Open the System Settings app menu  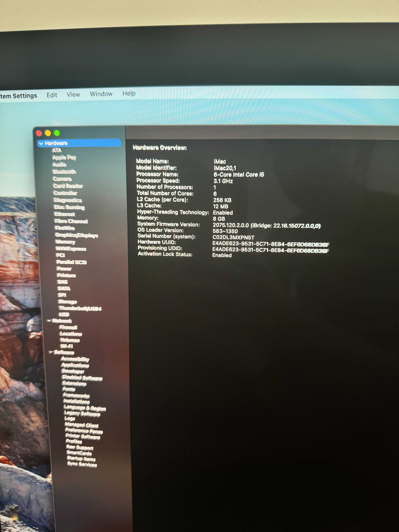(x=19, y=96)
